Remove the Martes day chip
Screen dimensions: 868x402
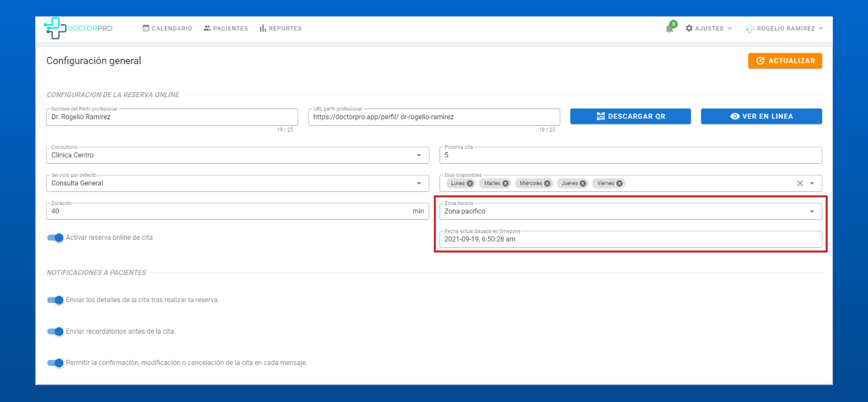coord(506,183)
